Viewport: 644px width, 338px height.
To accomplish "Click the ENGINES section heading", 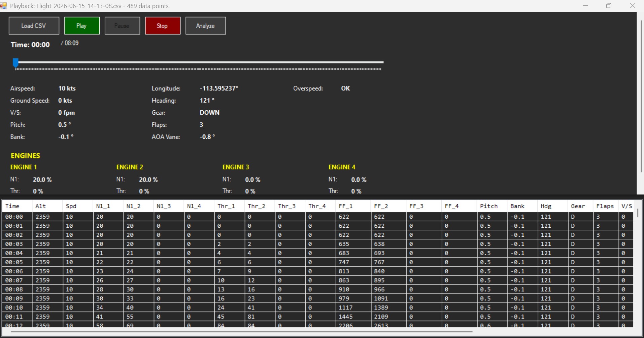I will [x=25, y=156].
